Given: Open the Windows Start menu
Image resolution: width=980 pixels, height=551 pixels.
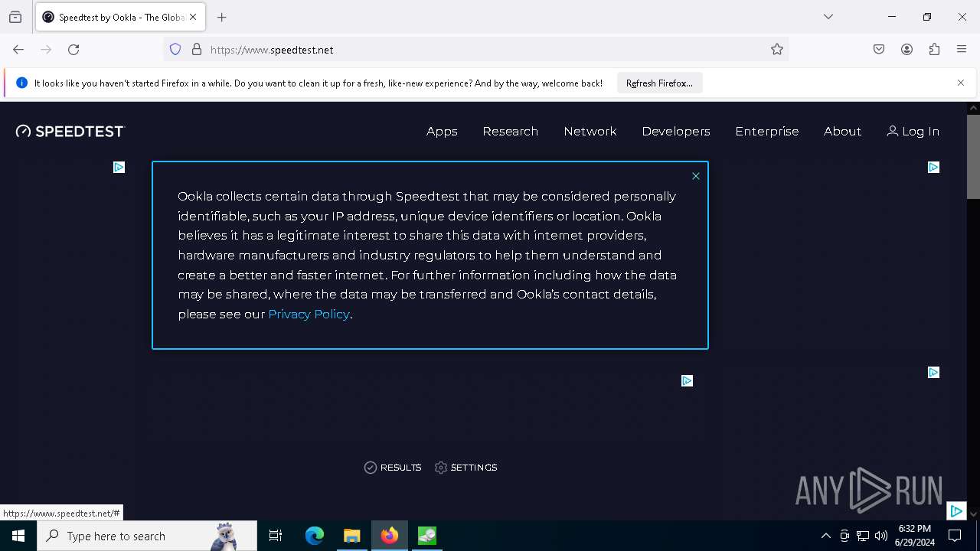Looking at the screenshot, I should [x=18, y=536].
